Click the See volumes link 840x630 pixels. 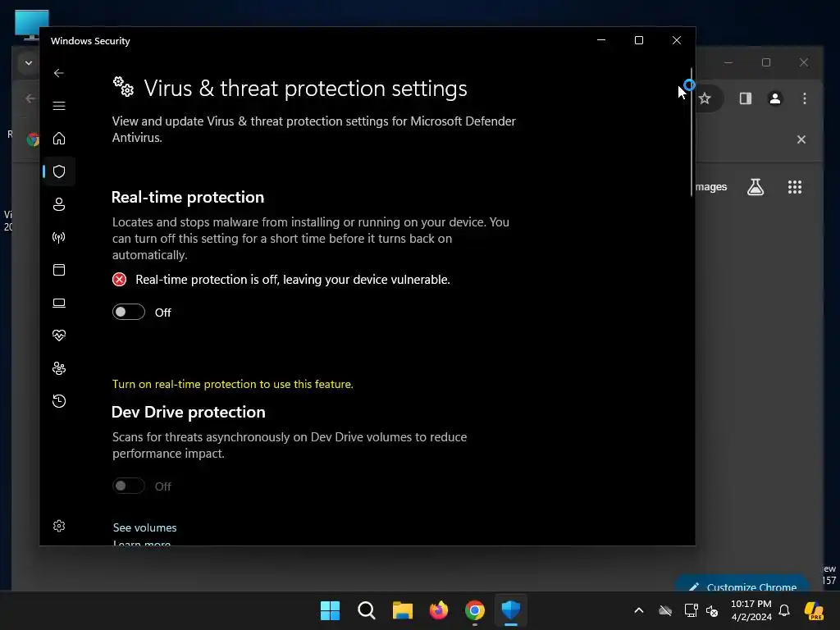click(144, 527)
